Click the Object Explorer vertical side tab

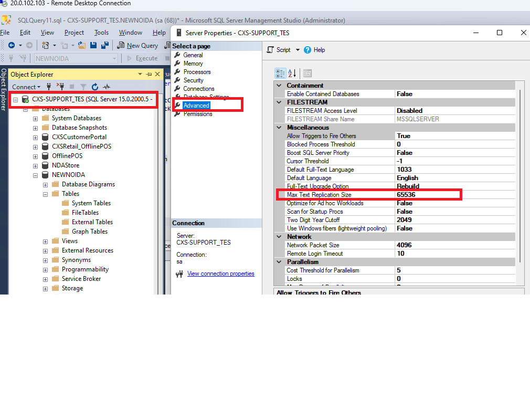(4, 89)
